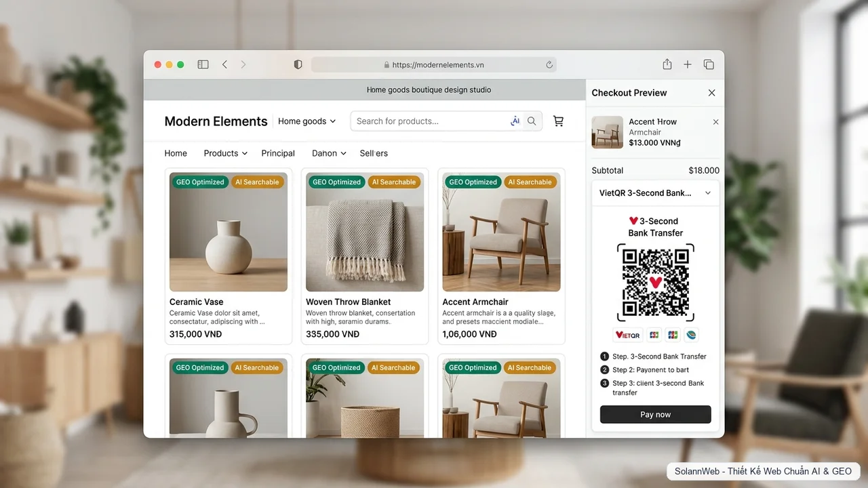
Task: Expand the Products menu
Action: (x=226, y=153)
